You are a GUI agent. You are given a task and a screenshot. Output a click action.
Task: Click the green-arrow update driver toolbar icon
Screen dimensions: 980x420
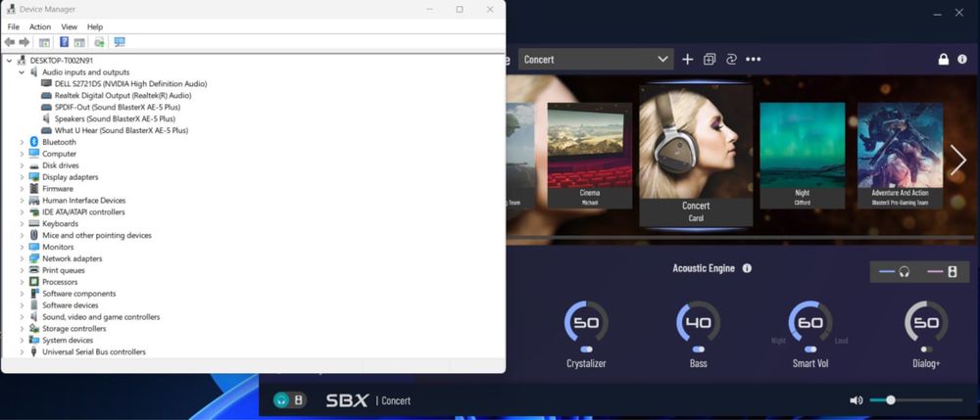pos(99,42)
